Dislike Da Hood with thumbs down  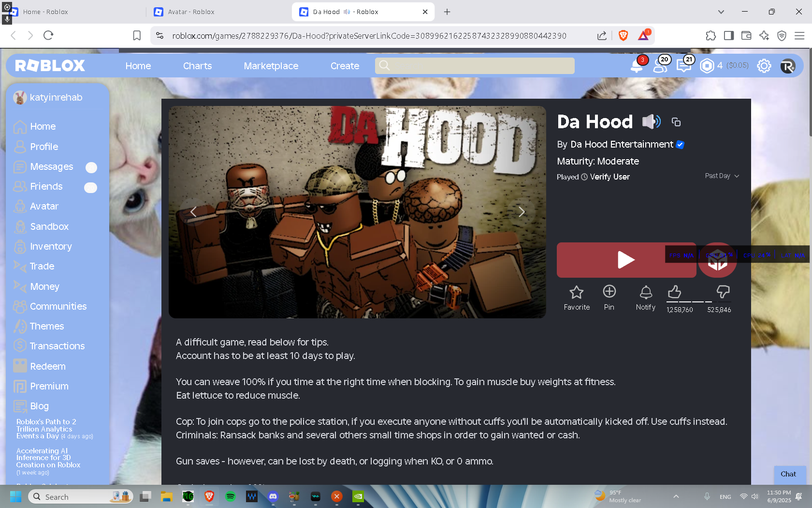point(723,292)
